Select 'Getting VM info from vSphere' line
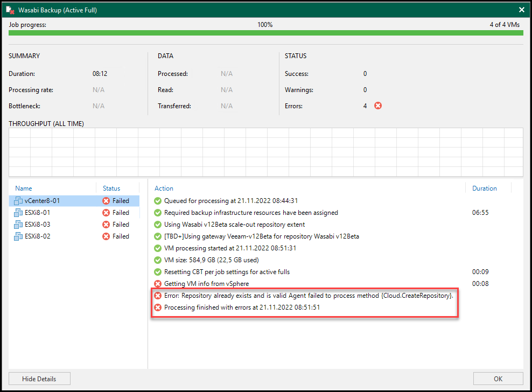The height and width of the screenshot is (392, 532). pos(207,284)
